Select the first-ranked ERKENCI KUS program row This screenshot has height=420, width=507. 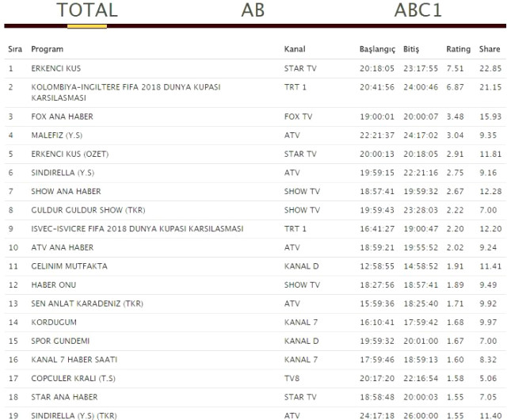pyautogui.click(x=255, y=69)
